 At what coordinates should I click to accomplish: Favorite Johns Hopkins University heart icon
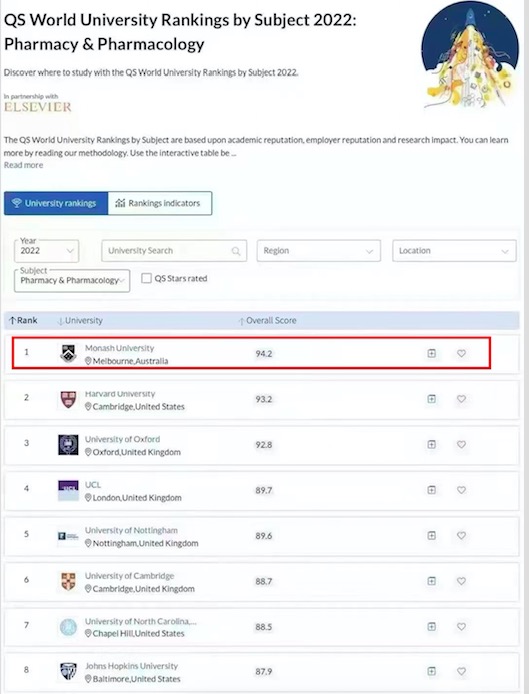461,671
